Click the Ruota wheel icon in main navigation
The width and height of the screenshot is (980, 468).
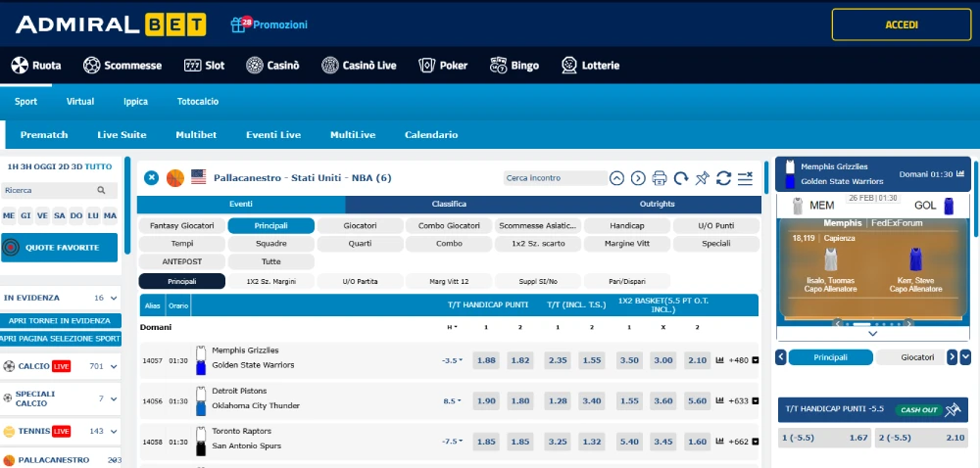pyautogui.click(x=20, y=65)
